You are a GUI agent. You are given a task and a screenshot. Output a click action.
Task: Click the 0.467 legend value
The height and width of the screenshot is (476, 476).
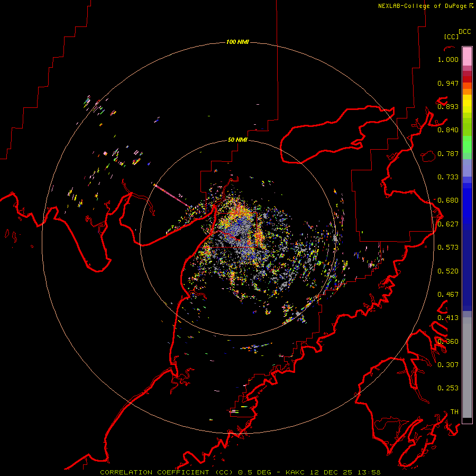tap(448, 295)
